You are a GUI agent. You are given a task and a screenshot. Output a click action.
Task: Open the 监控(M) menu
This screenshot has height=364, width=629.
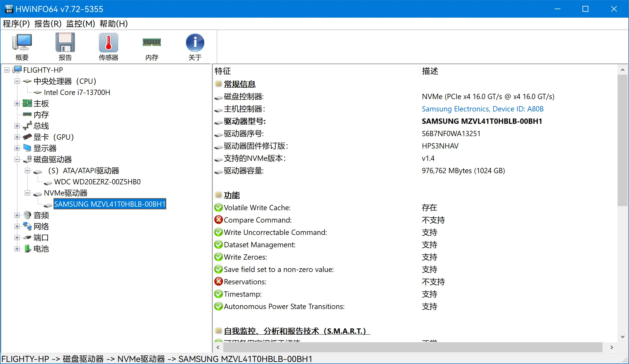pyautogui.click(x=81, y=24)
